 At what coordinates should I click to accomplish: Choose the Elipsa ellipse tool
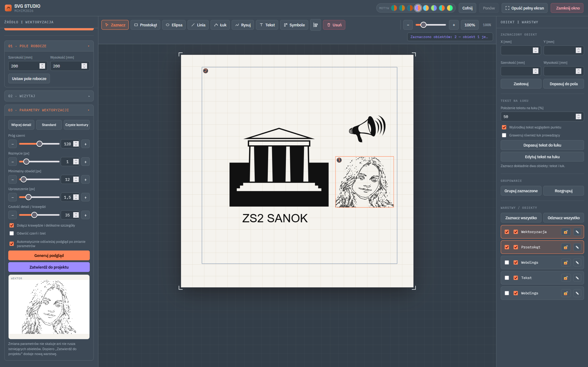point(174,25)
